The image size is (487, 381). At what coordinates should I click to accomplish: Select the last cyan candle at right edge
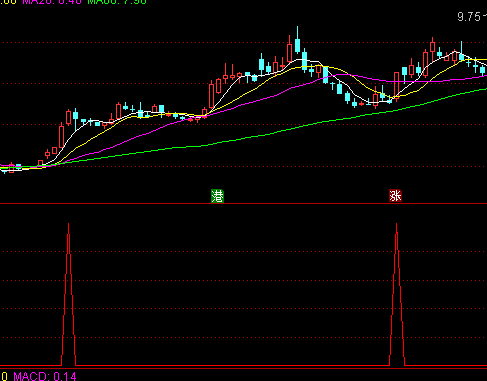tap(482, 70)
